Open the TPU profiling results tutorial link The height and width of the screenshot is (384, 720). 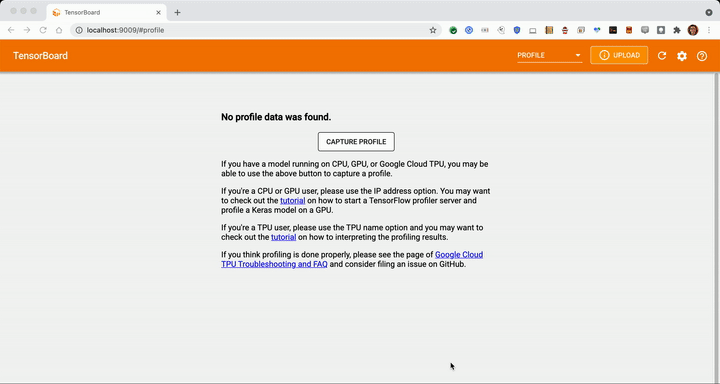point(283,237)
